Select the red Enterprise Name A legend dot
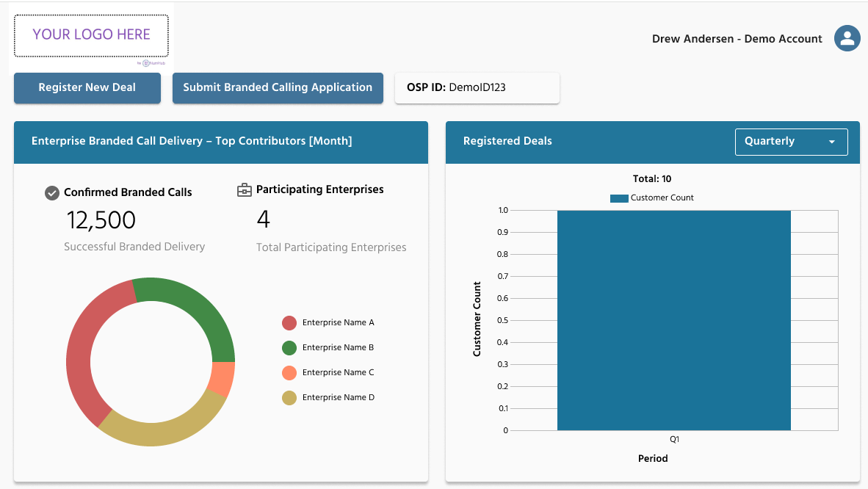 tap(289, 323)
